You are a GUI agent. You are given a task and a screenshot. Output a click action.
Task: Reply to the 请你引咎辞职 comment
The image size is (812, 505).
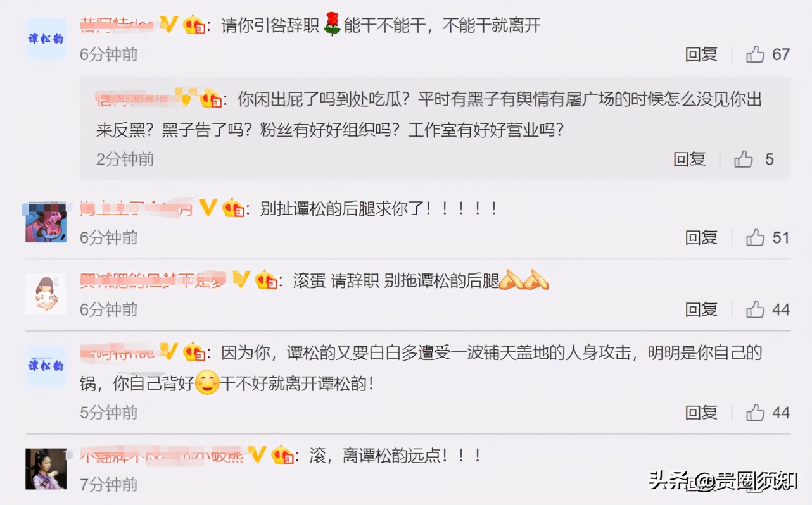pyautogui.click(x=701, y=54)
